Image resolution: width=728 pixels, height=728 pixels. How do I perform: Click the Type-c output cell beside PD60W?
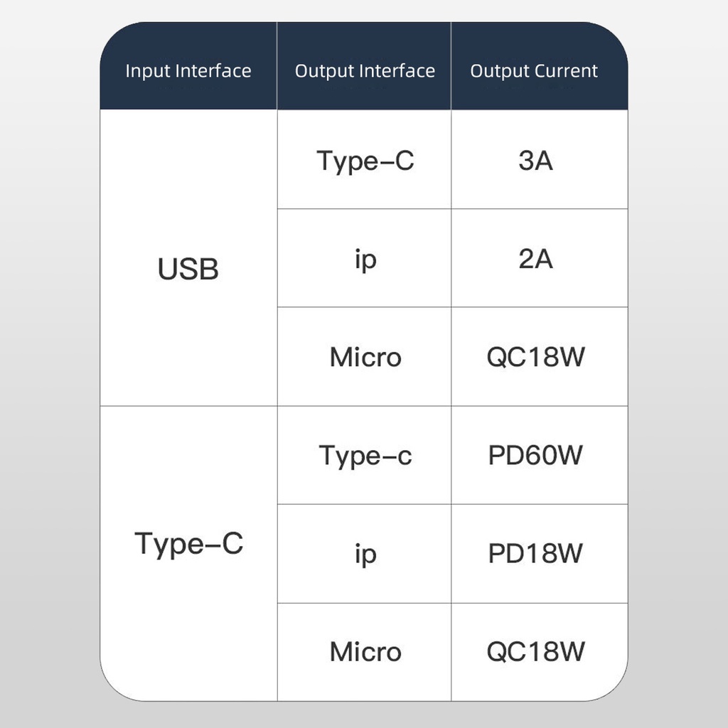point(365,456)
